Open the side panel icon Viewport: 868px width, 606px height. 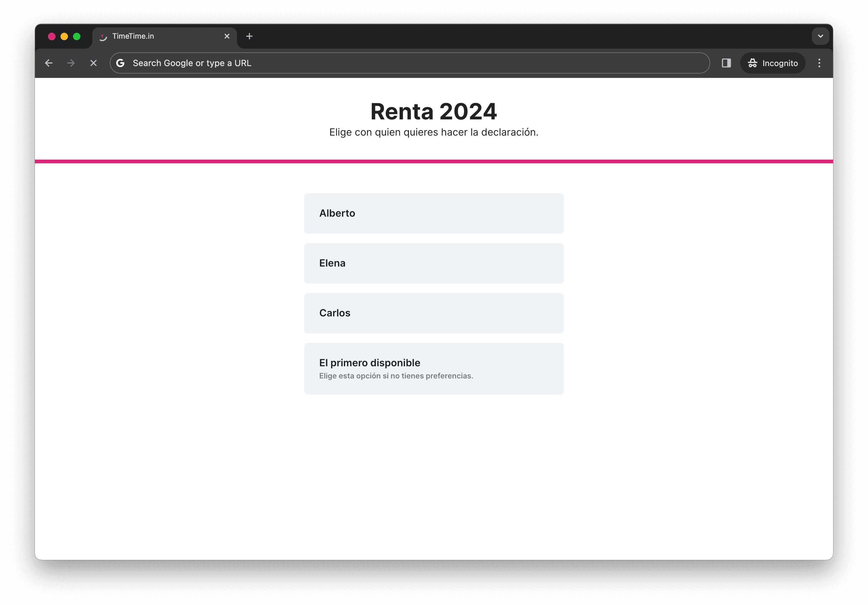(x=726, y=63)
